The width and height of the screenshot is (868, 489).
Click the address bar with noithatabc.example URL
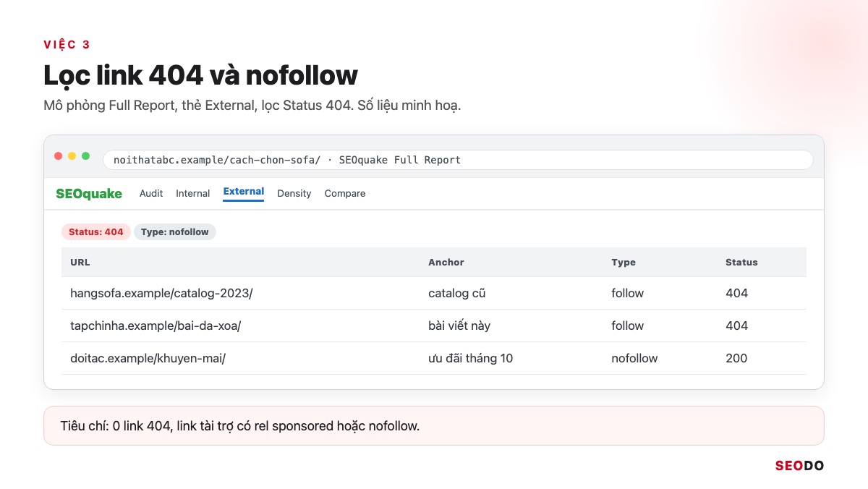click(x=458, y=160)
